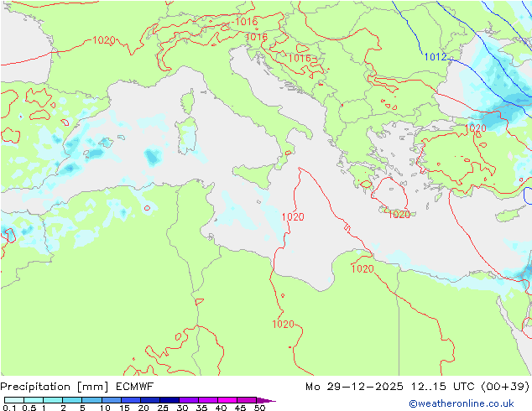The image size is (532, 411).
Task: Pick the legend swatch between 5 and 10
Action: [91, 400]
